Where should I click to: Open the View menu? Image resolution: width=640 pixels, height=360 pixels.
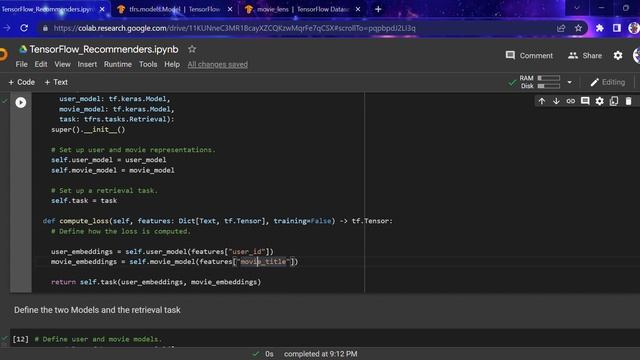coord(62,64)
